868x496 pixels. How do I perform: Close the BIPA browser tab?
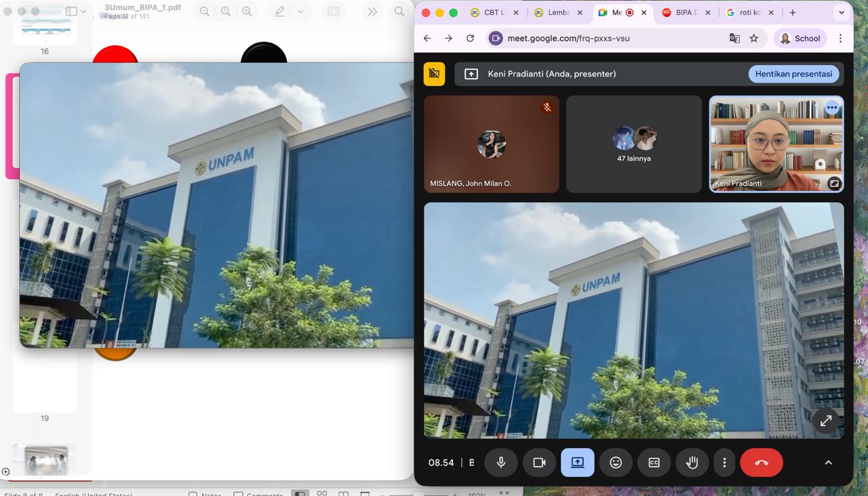point(707,13)
